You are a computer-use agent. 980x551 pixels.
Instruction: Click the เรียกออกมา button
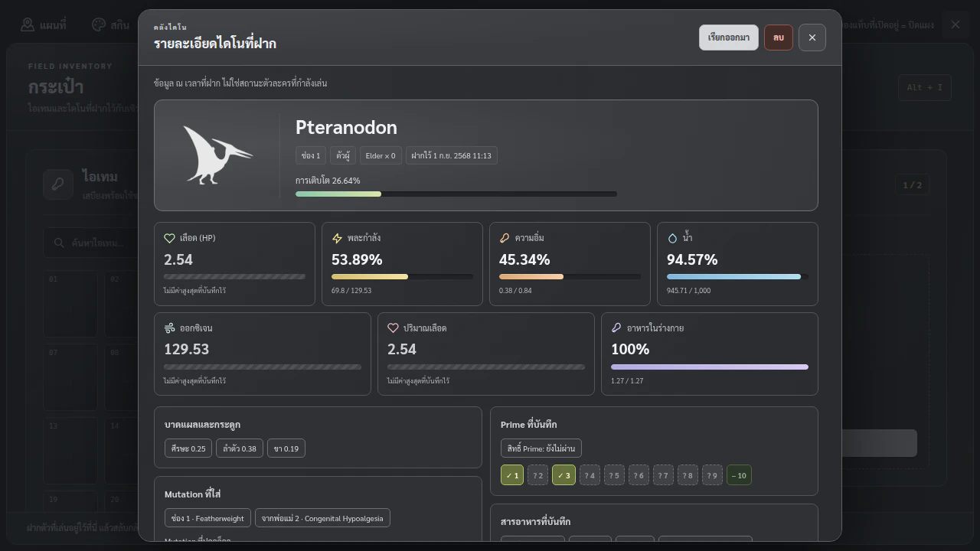pos(729,37)
